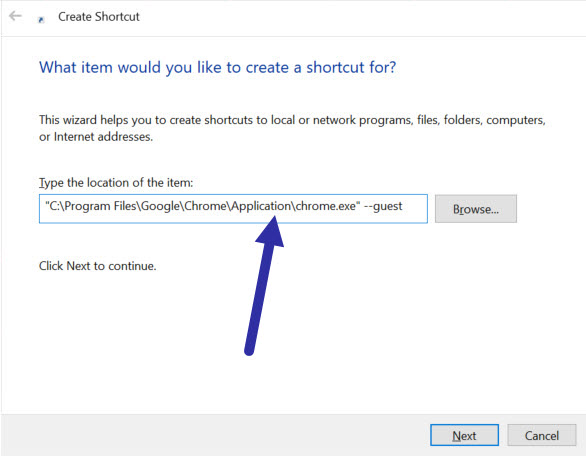The width and height of the screenshot is (586, 456).
Task: Click the gray footer area left of Next
Action: [x=215, y=435]
